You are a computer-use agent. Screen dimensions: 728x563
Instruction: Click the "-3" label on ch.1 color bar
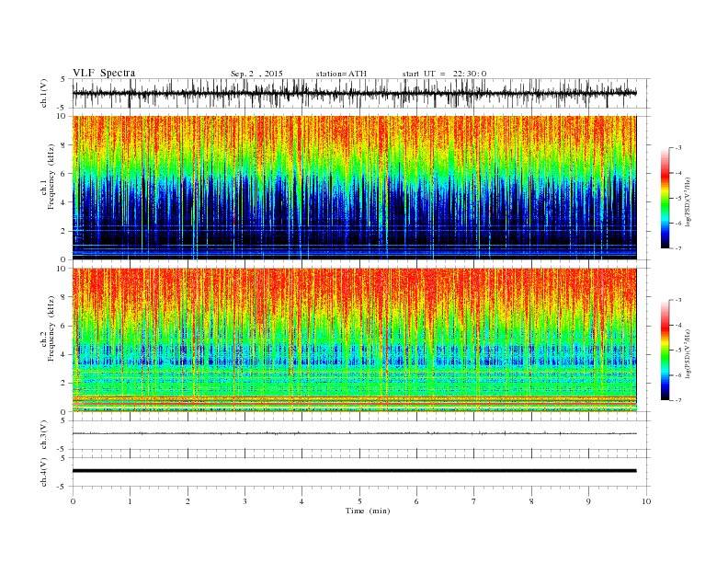tap(678, 148)
